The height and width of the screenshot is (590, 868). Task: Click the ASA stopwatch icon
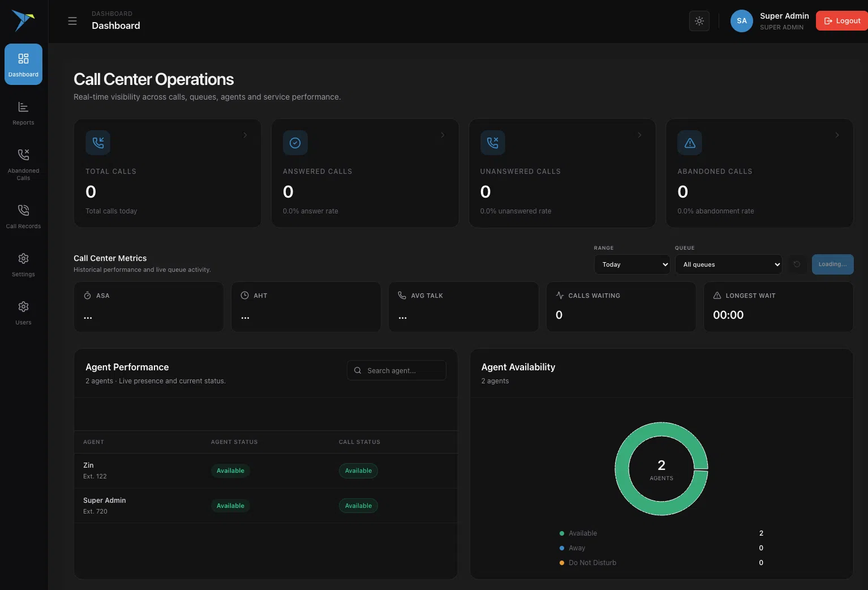[88, 296]
